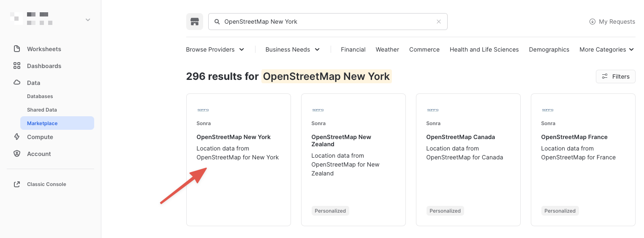Select the Data cloud icon

(17, 82)
